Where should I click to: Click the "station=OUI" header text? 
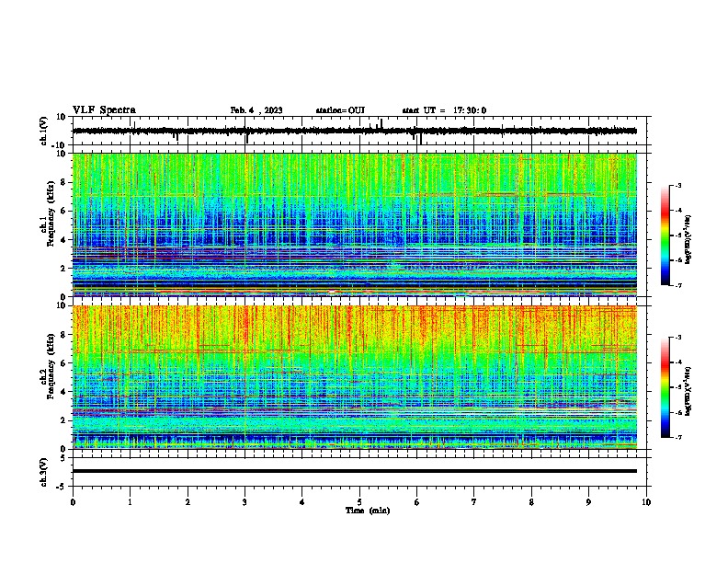pos(340,110)
